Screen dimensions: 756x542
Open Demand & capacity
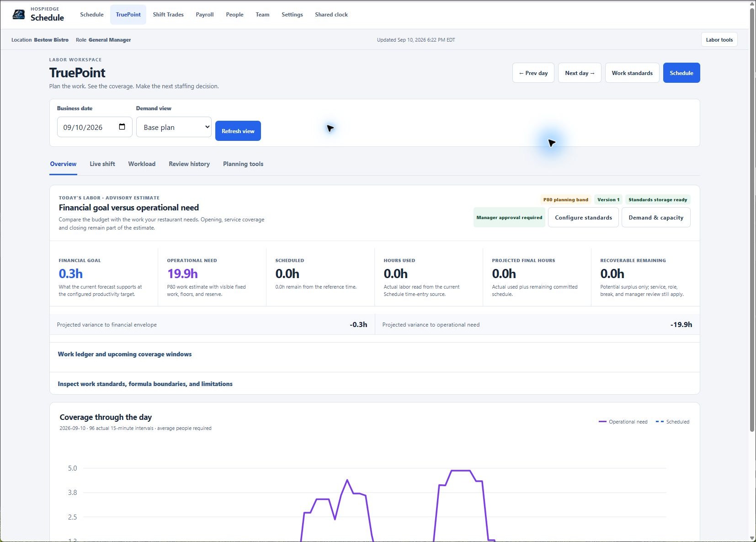[656, 218]
